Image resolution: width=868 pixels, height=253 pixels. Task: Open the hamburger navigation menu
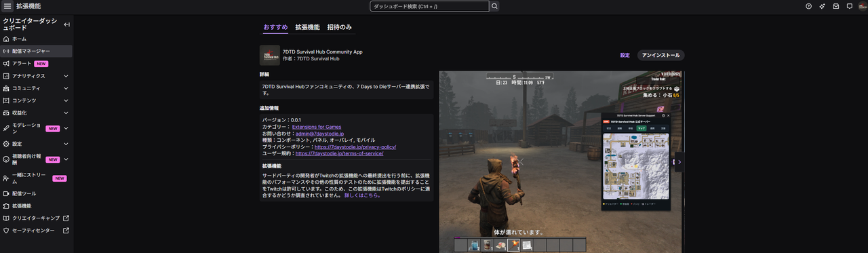(7, 6)
